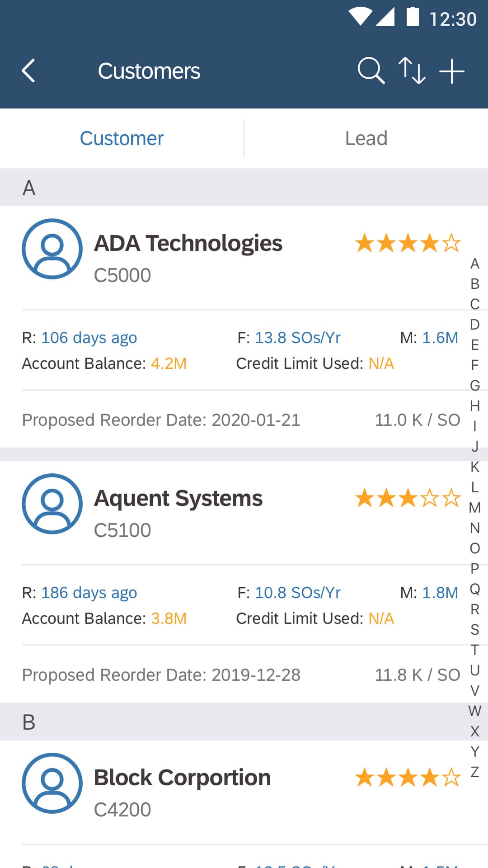Open the search magnifier icon
This screenshot has height=868, width=488.
tap(371, 71)
